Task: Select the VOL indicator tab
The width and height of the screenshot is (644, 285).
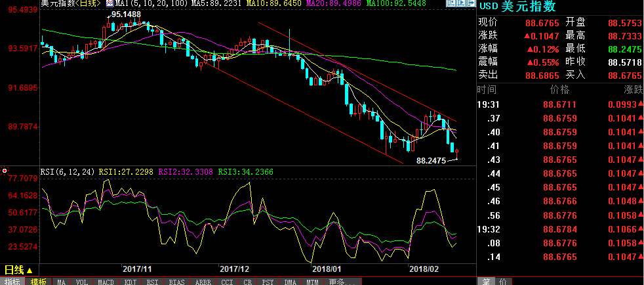Action: click(x=81, y=282)
